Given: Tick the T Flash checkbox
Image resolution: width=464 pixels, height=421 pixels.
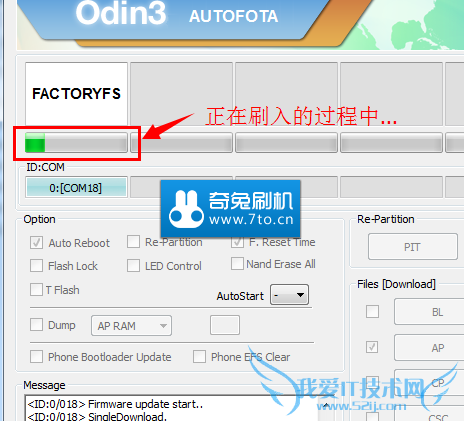Looking at the screenshot, I should pyautogui.click(x=36, y=289).
